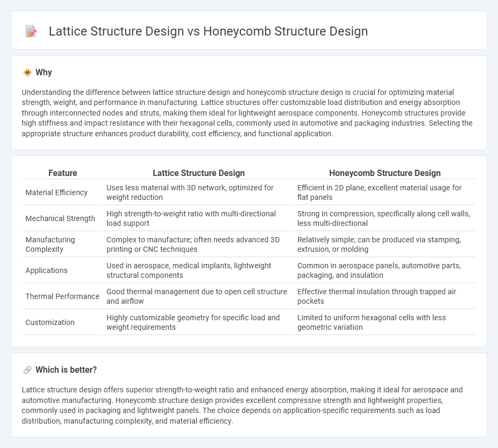Click the Why section heading
The height and width of the screenshot is (448, 498).
42,72
